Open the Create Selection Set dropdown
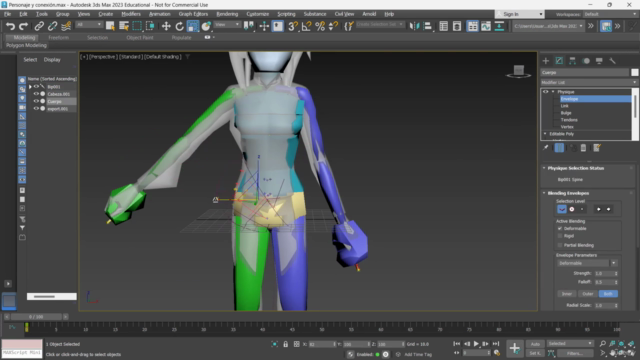Screen dimensions: 640x360 380,25
